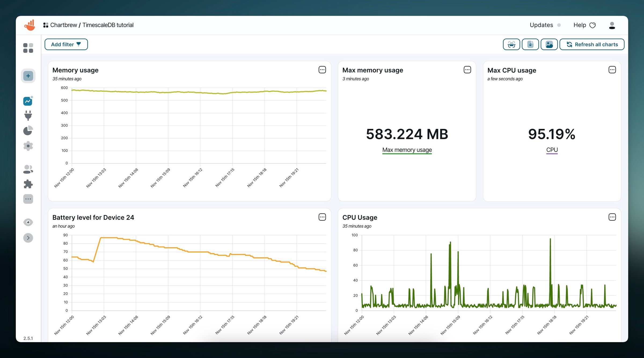The image size is (644, 358).
Task: Toggle preview mode with the eye icon
Action: [x=28, y=222]
